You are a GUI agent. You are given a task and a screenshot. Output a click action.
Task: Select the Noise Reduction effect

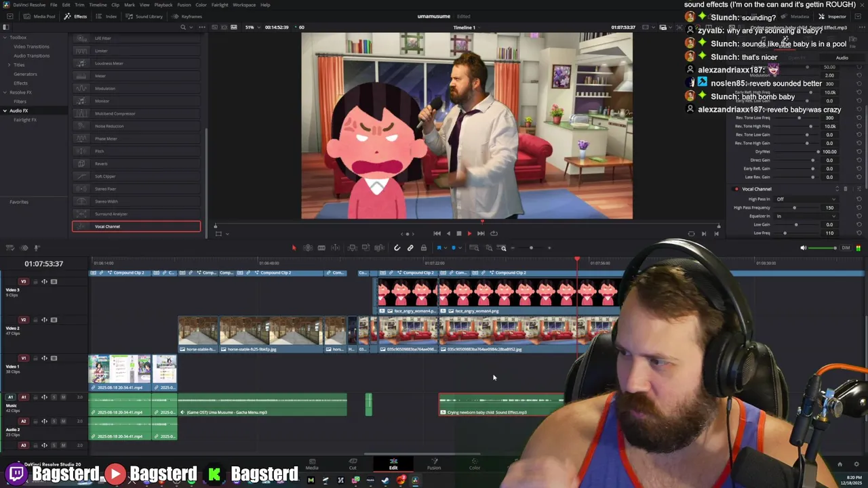coord(136,126)
